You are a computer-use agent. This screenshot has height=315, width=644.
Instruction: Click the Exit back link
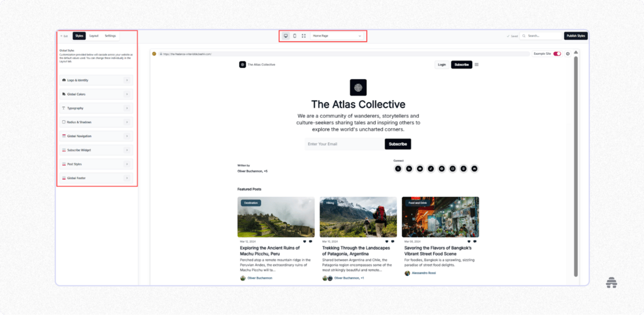(x=64, y=36)
